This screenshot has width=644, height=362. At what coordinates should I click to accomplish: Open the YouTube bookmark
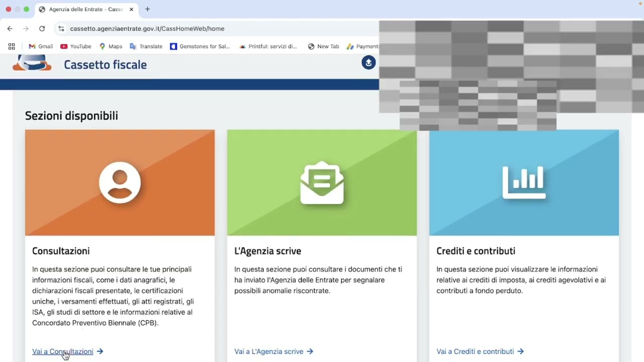tap(76, 46)
